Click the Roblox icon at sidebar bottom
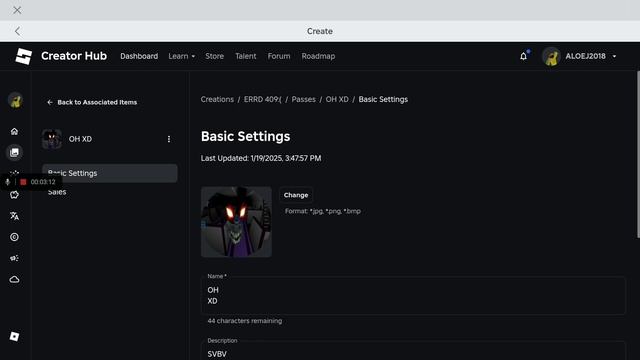The height and width of the screenshot is (360, 640). click(14, 336)
